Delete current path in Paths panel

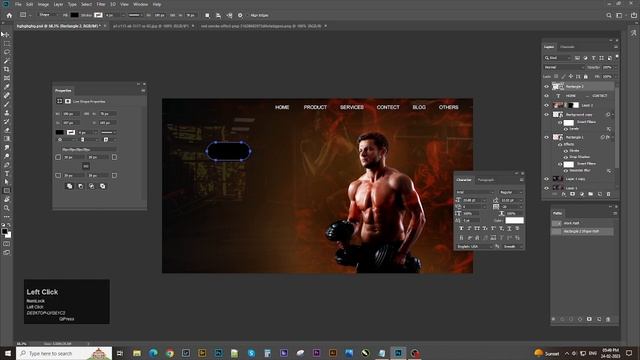pos(607,319)
